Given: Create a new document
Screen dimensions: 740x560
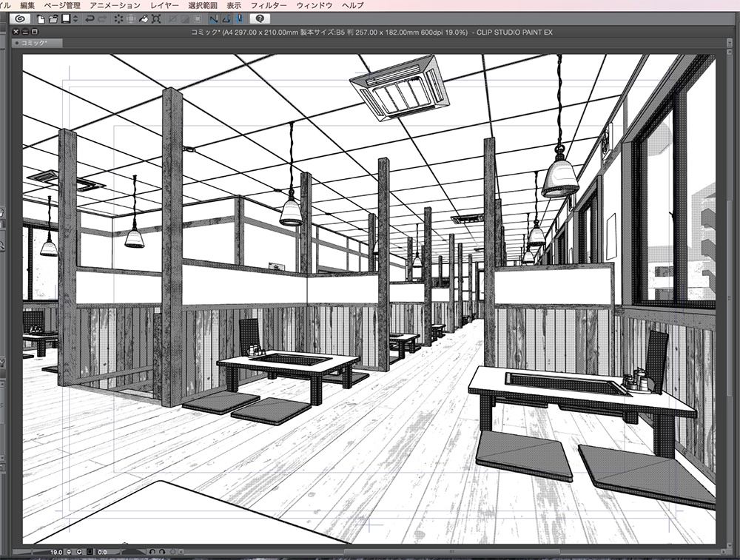Looking at the screenshot, I should click(x=41, y=19).
